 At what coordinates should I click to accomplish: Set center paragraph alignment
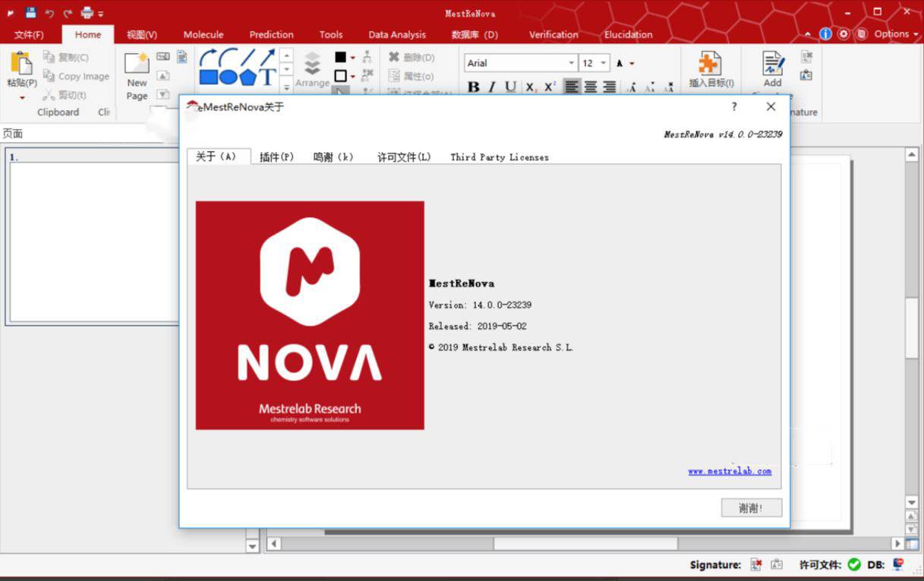[x=591, y=87]
